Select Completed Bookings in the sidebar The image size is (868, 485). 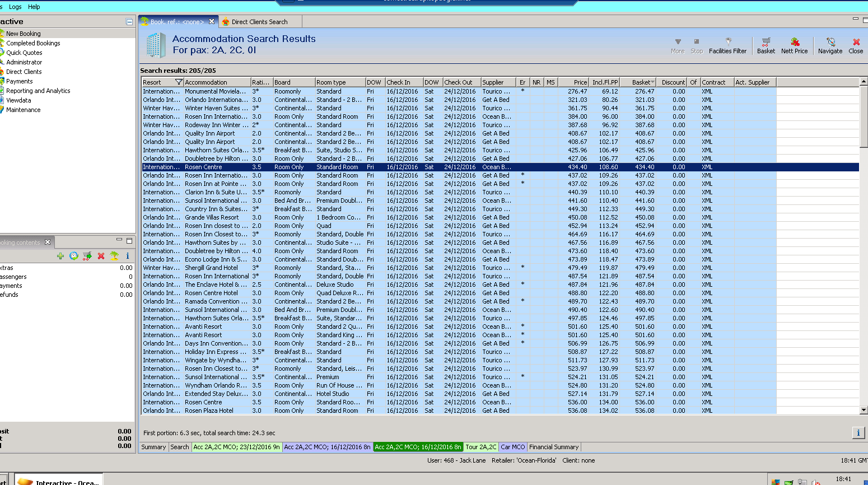[33, 43]
